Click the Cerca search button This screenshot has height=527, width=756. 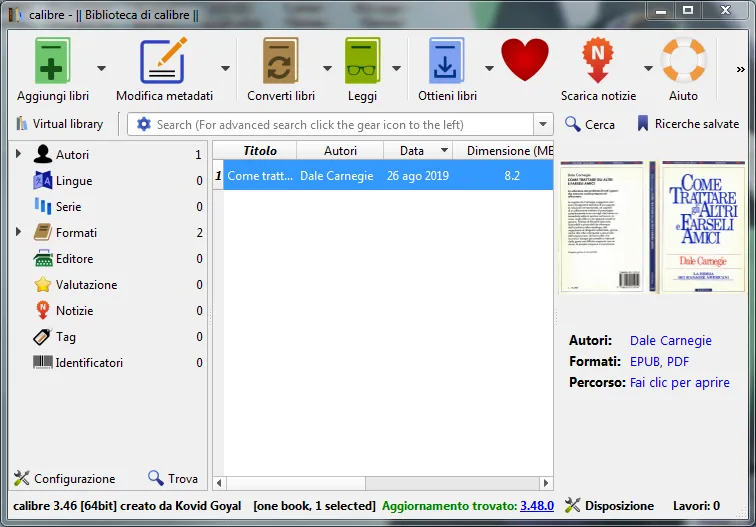[x=590, y=124]
